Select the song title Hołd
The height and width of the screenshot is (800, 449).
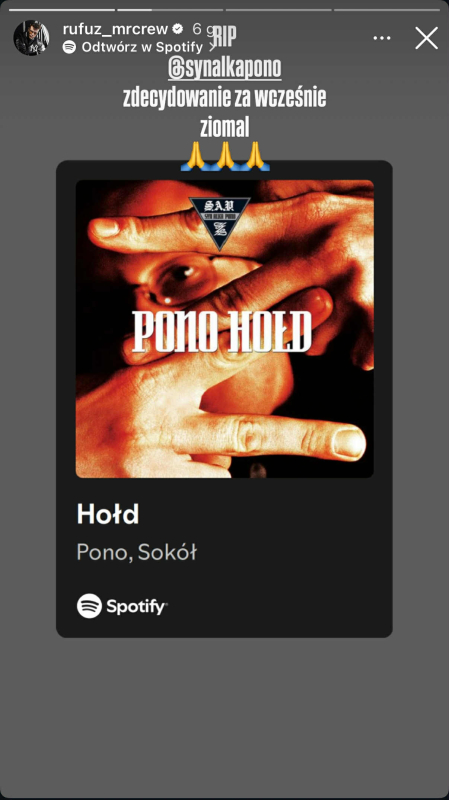click(108, 514)
